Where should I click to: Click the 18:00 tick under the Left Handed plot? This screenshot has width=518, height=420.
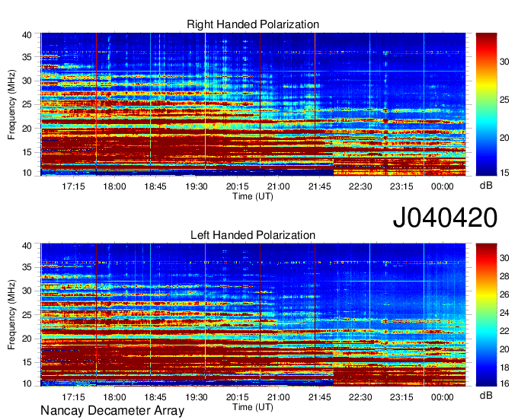click(114, 397)
